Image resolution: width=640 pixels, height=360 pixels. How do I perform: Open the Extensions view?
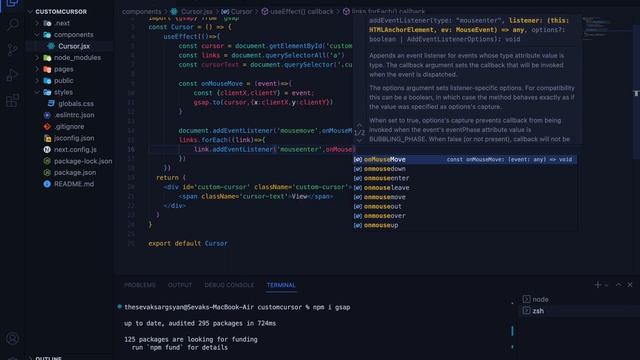click(13, 100)
